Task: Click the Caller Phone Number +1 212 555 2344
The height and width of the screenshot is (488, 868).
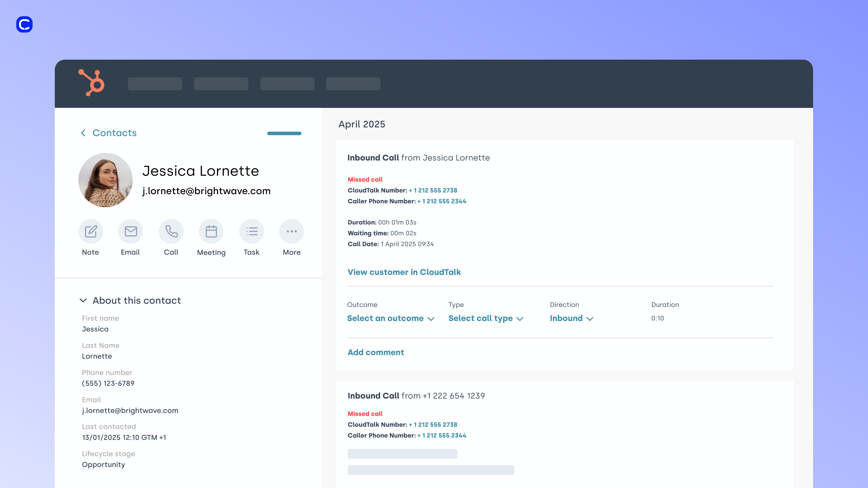Action: point(442,201)
